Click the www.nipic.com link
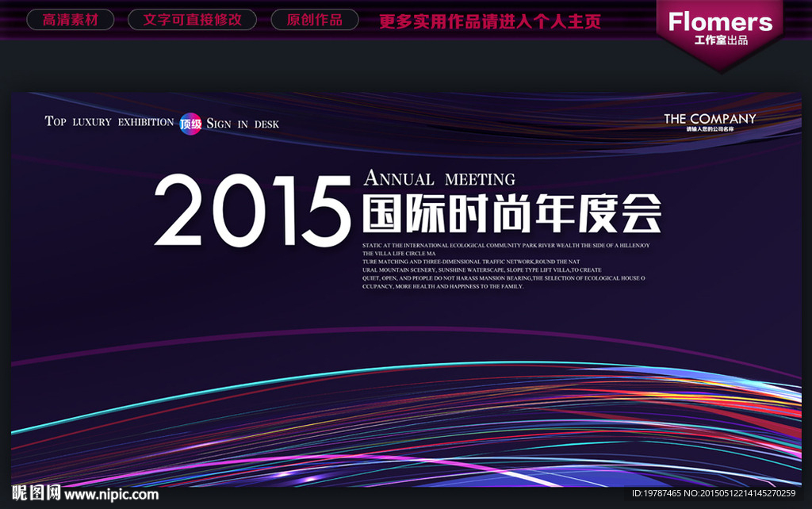Viewport: 812px width, 509px height. click(x=111, y=495)
